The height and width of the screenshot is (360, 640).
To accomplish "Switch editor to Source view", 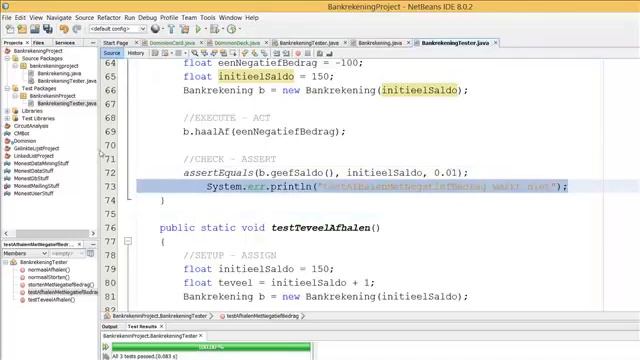I will [x=112, y=53].
